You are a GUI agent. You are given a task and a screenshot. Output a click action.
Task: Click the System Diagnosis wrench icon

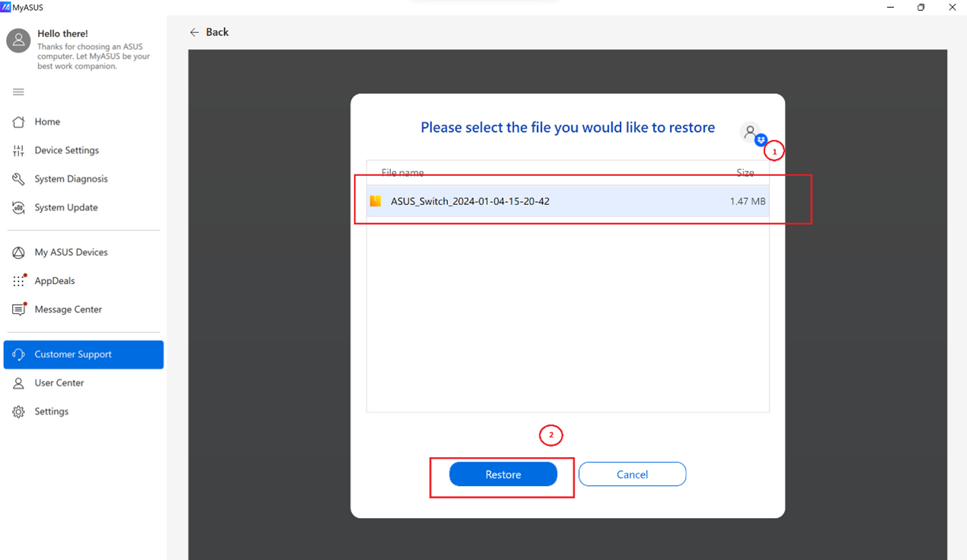coord(19,179)
